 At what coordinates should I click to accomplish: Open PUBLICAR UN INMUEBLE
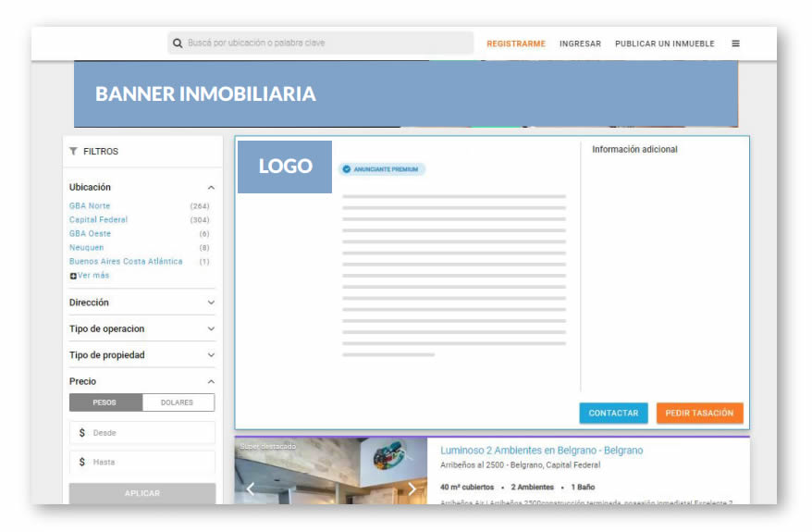point(664,44)
